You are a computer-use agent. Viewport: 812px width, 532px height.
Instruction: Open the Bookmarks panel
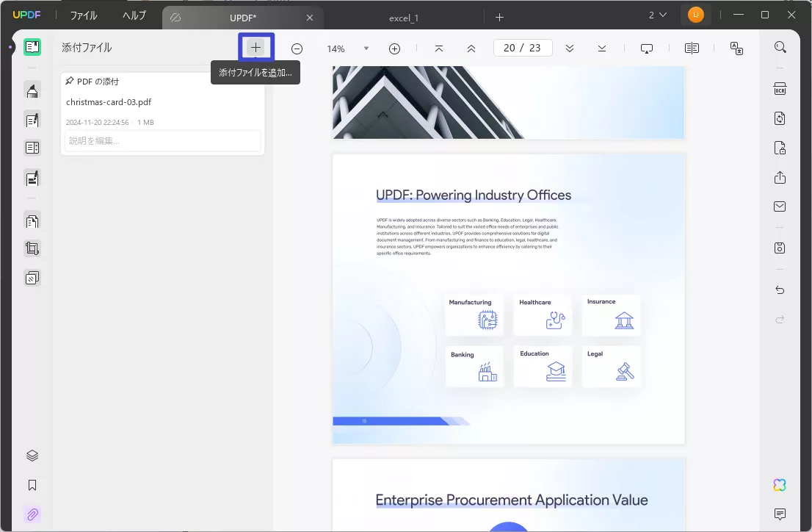coord(32,485)
